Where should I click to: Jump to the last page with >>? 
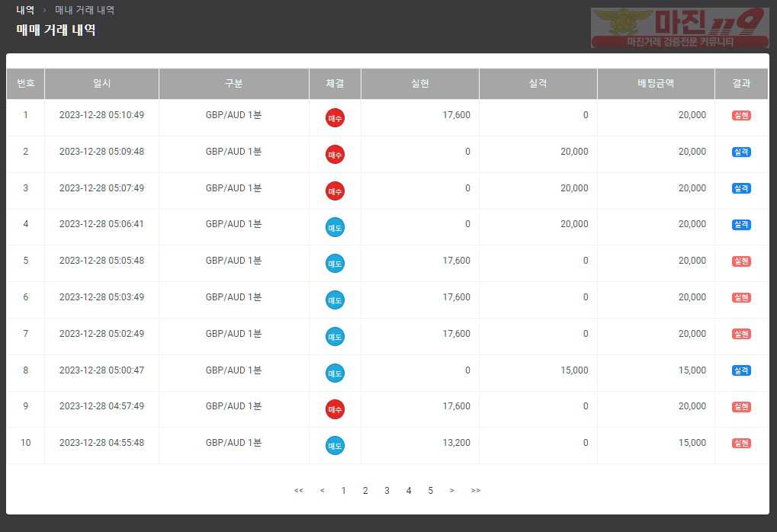tap(476, 490)
